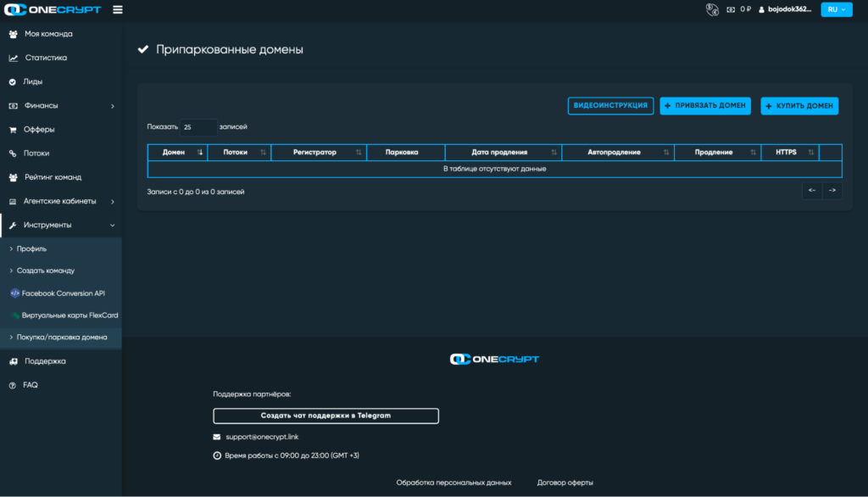Viewport: 868px width, 497px height.
Task: Click the FAQ question mark icon
Action: pos(12,386)
